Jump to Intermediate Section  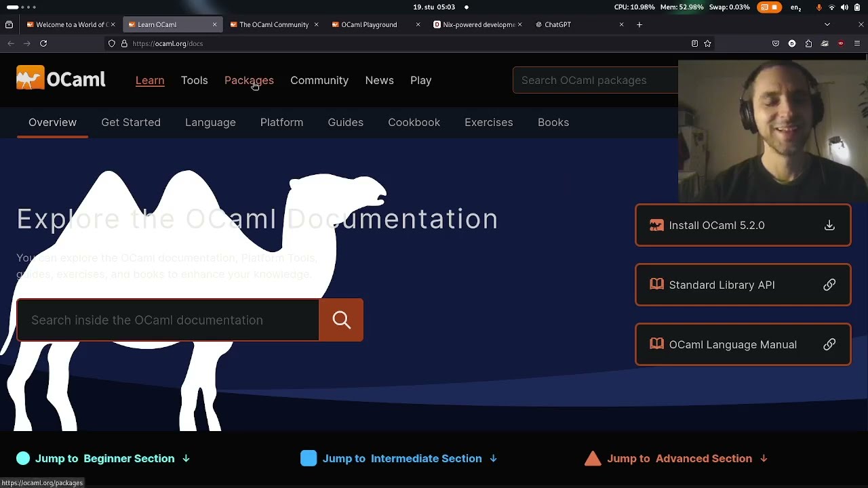click(399, 459)
